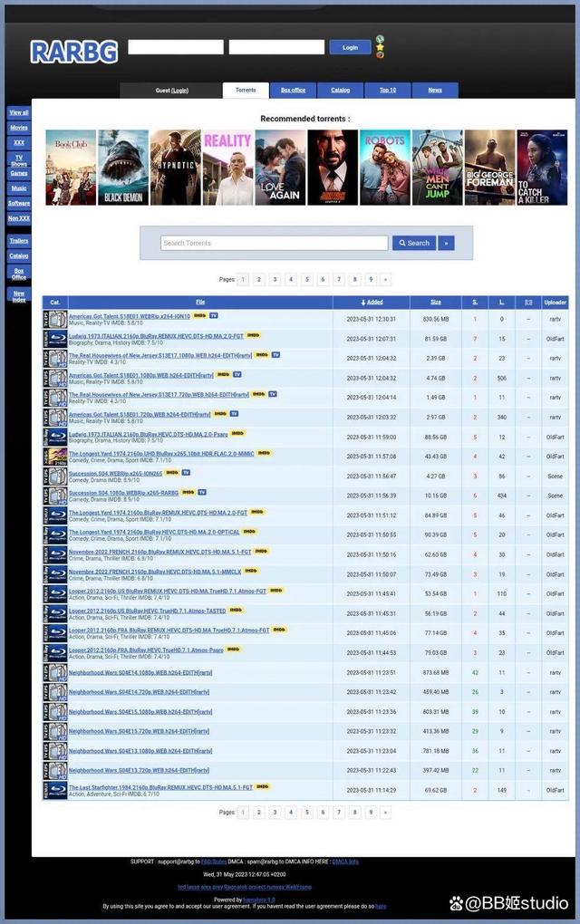Click the FAQ/Rules link in footer
The height and width of the screenshot is (924, 580).
click(214, 861)
